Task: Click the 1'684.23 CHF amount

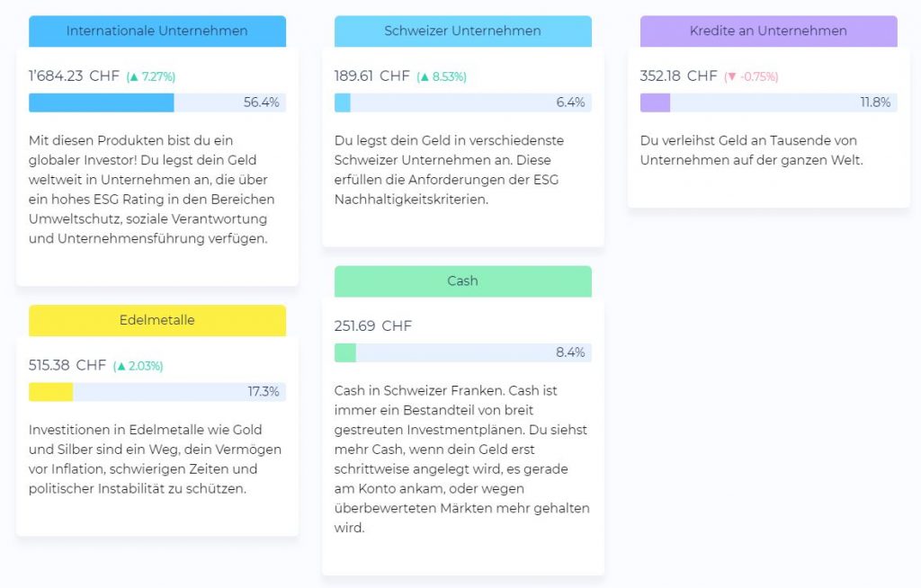Action: pyautogui.click(x=74, y=76)
